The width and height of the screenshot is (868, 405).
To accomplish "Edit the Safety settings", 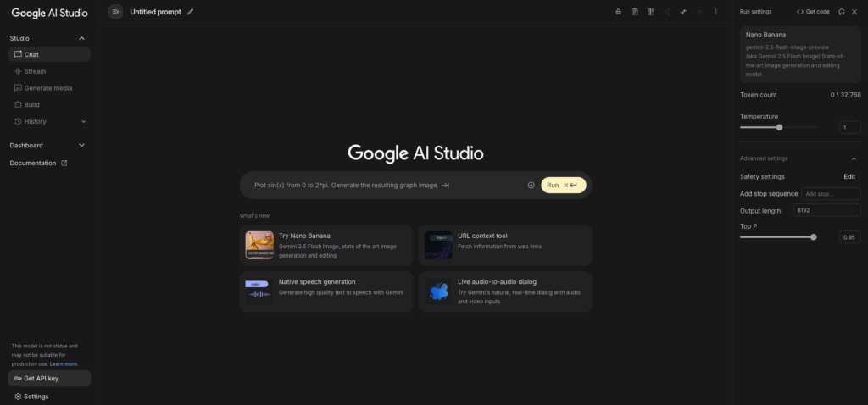I will tap(849, 176).
